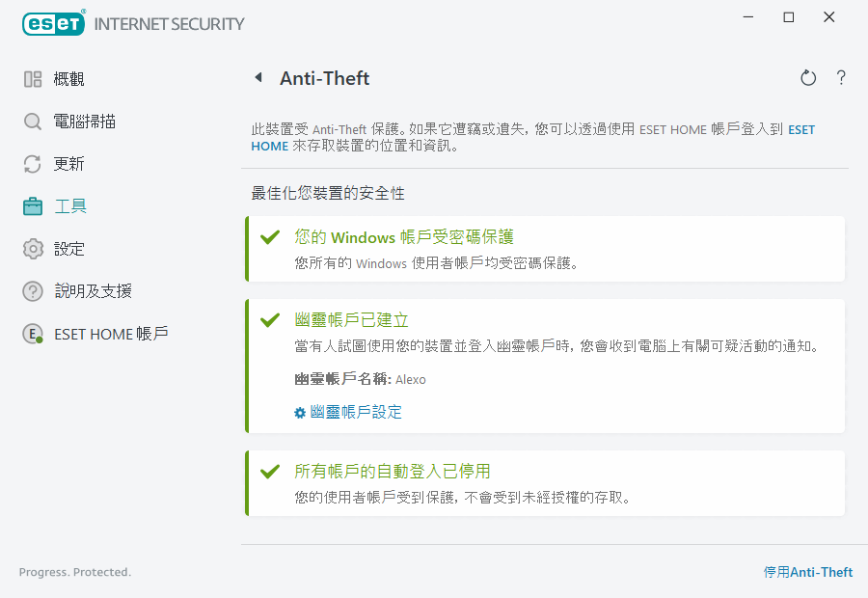Click the 更新 refresh arrows icon

coord(33,164)
